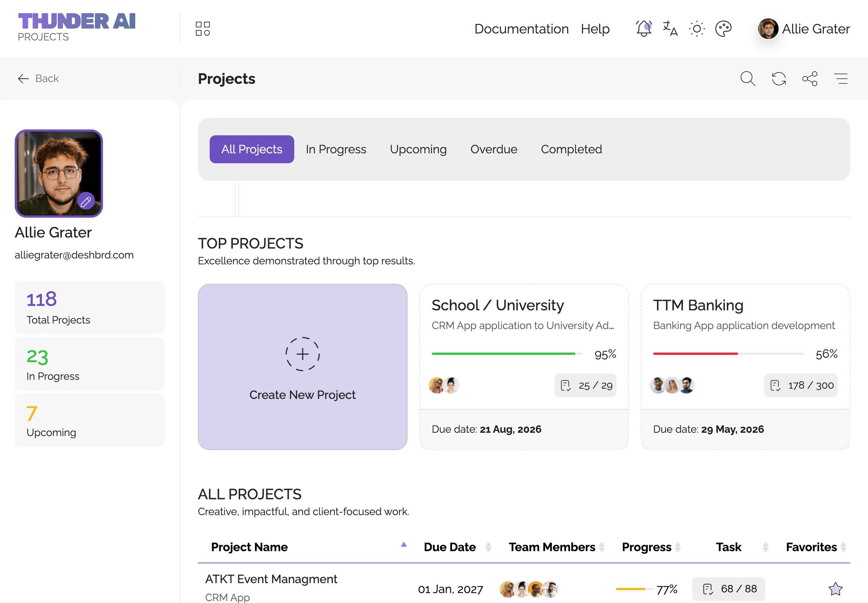
Task: Refresh the projects list
Action: tap(778, 79)
